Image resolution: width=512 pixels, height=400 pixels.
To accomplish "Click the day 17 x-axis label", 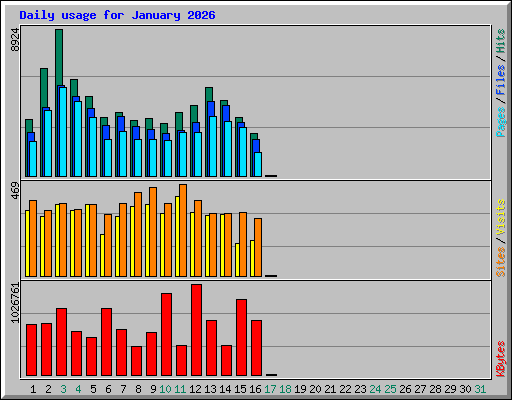I will click(270, 389).
